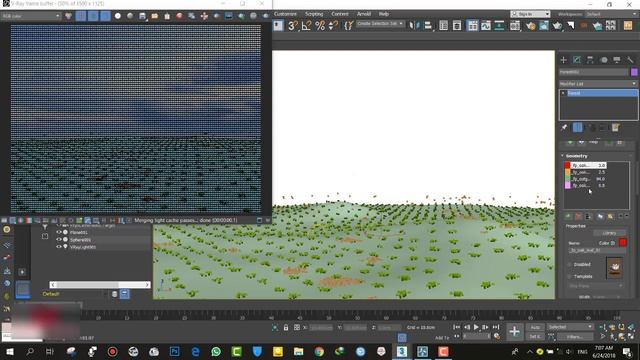
Task: Click the pin stack icon
Action: [564, 128]
